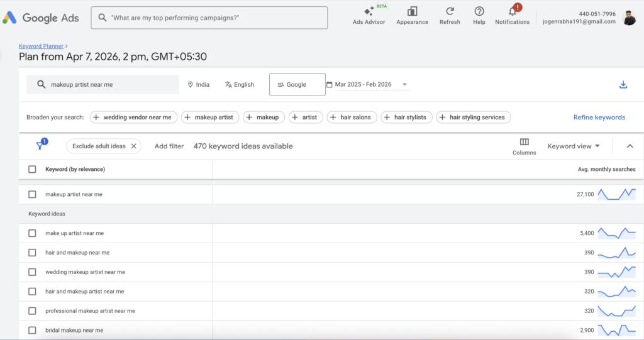
Task: Click Refine keywords link
Action: click(x=599, y=118)
